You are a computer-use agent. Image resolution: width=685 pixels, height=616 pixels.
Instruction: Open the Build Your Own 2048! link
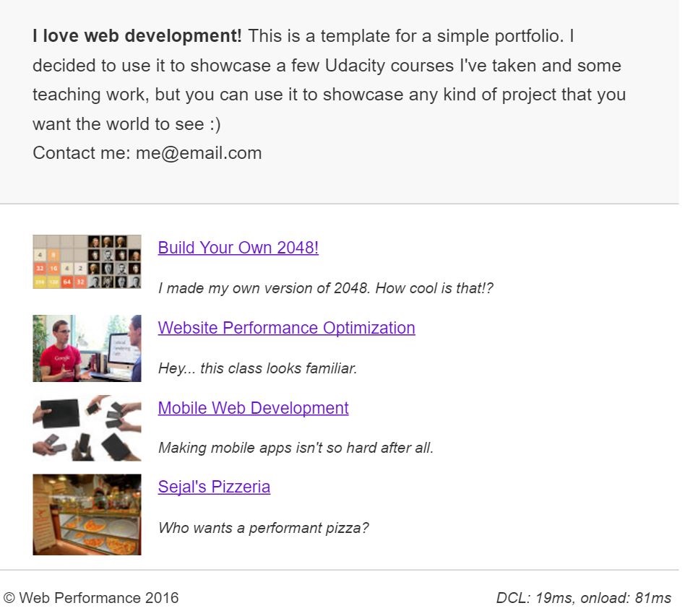(x=238, y=248)
